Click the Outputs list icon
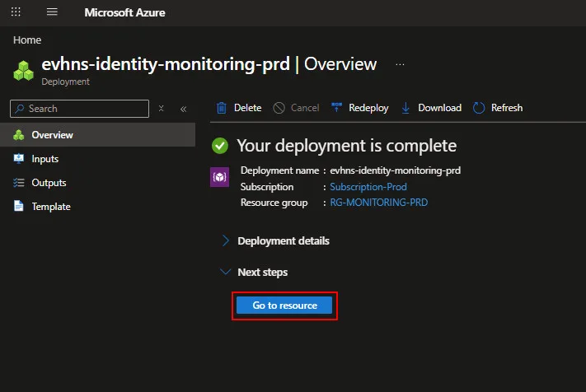 [x=19, y=183]
